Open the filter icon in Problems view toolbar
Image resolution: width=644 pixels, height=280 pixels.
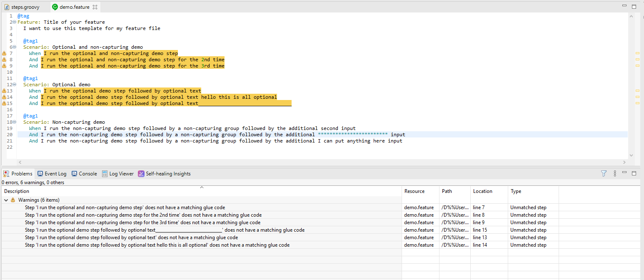coord(604,173)
